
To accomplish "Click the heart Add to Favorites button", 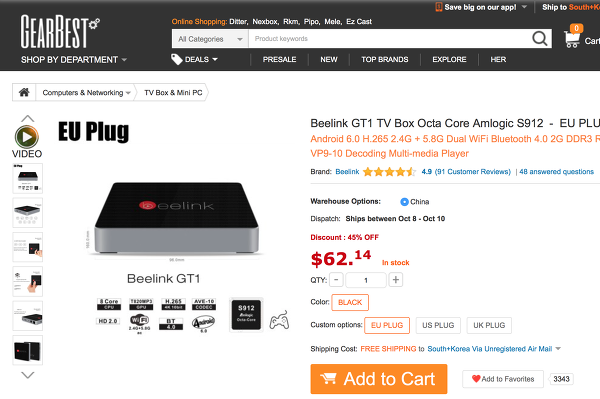I will tap(503, 379).
